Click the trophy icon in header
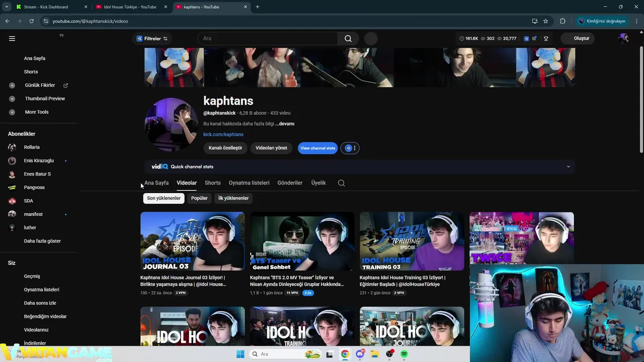The width and height of the screenshot is (644, 362). [546, 38]
